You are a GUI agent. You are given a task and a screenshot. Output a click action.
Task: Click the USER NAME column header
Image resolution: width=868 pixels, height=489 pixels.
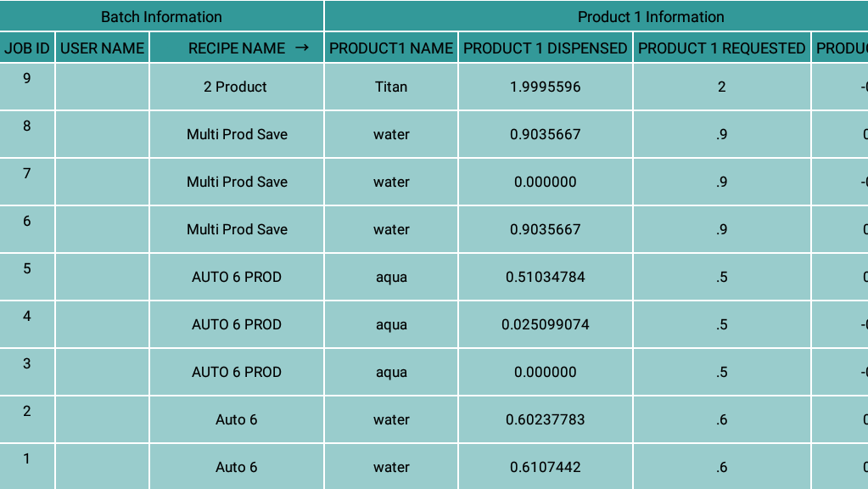pyautogui.click(x=103, y=48)
